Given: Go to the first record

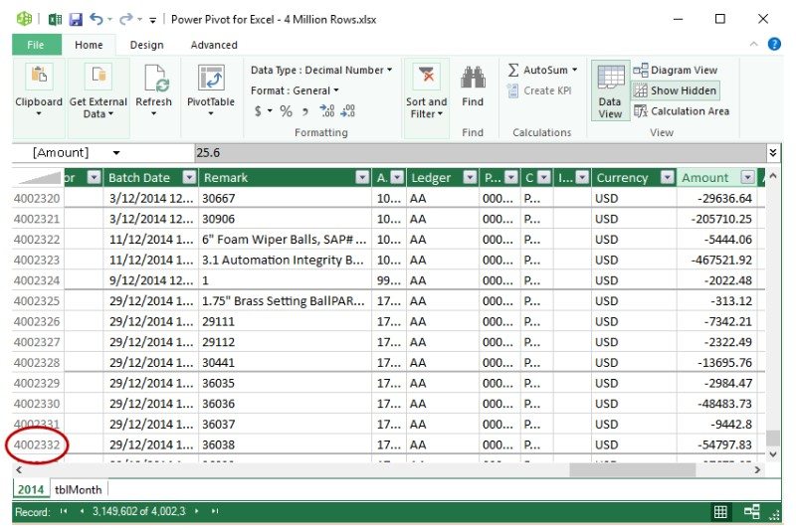Looking at the screenshot, I should (x=64, y=511).
